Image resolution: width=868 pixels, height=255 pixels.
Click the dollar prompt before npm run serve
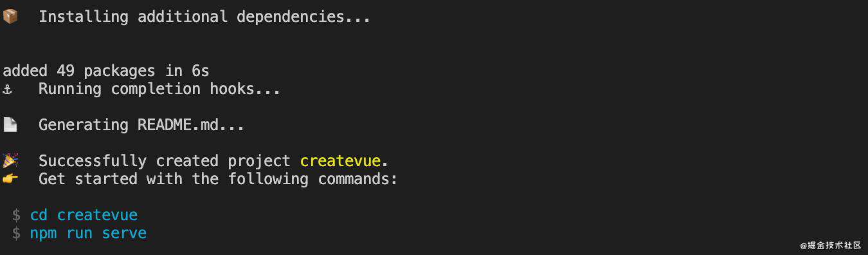click(x=16, y=233)
